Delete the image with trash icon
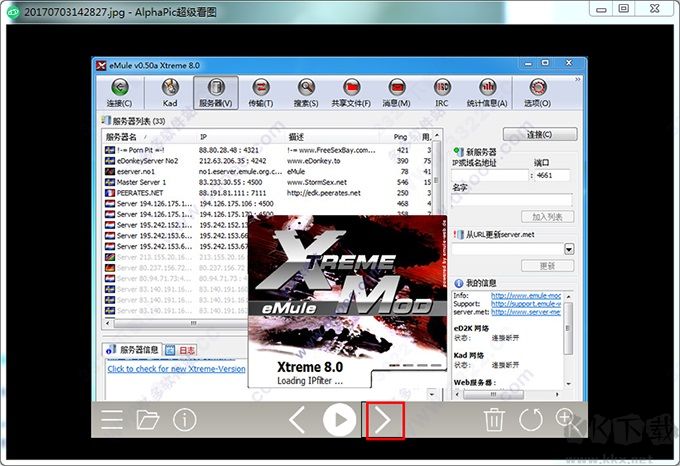680x466 pixels. point(494,420)
